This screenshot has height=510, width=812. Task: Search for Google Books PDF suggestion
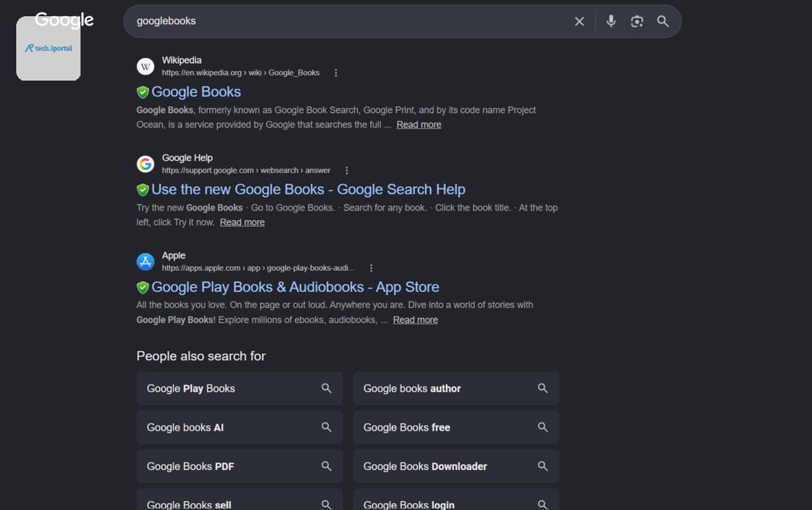tap(240, 467)
